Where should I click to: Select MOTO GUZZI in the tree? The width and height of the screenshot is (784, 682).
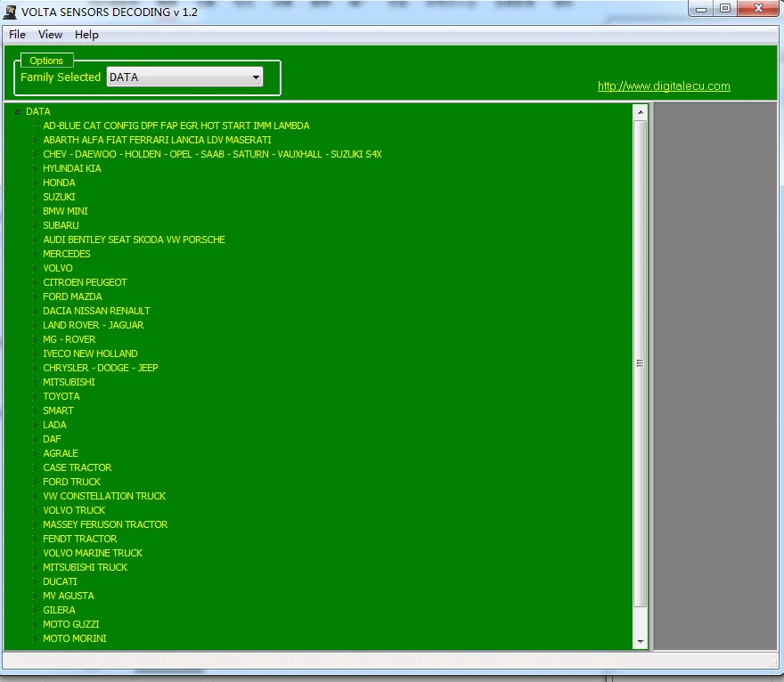pyautogui.click(x=71, y=624)
